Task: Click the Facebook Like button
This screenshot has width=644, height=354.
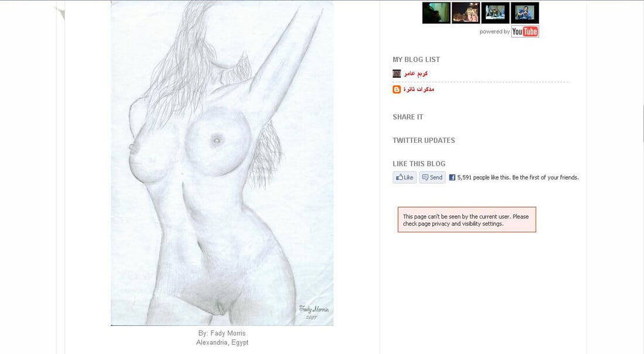Action: tap(405, 177)
